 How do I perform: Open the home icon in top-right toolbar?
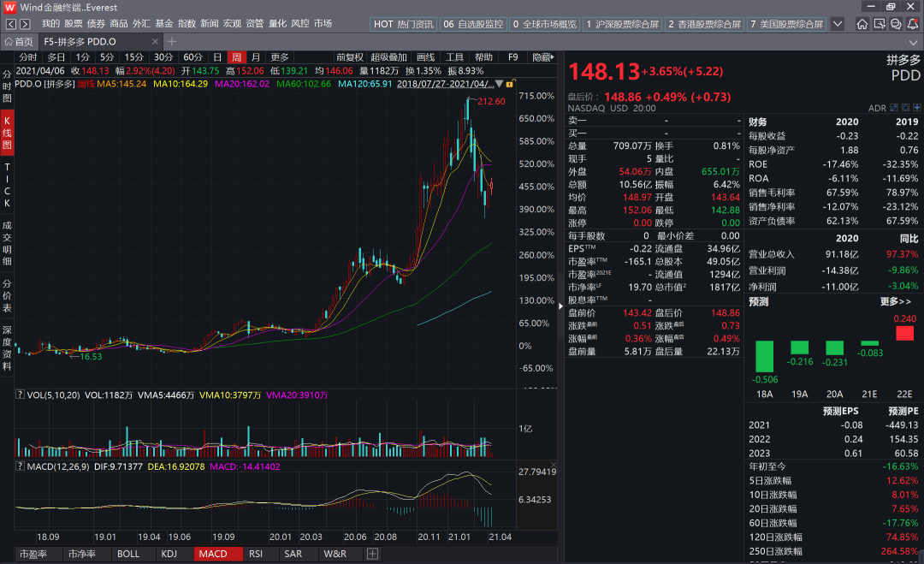[862, 24]
